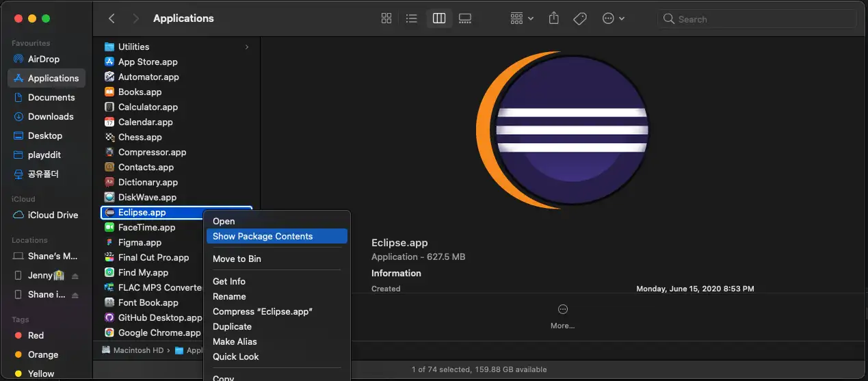This screenshot has width=868, height=381.
Task: Switch to icon view in toolbar
Action: [x=386, y=18]
